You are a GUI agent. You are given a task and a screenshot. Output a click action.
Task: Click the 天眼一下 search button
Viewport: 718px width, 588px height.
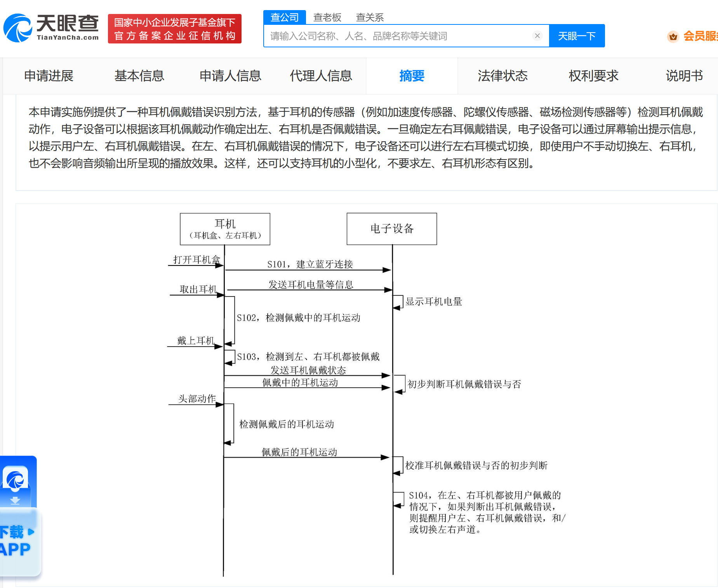tap(577, 36)
